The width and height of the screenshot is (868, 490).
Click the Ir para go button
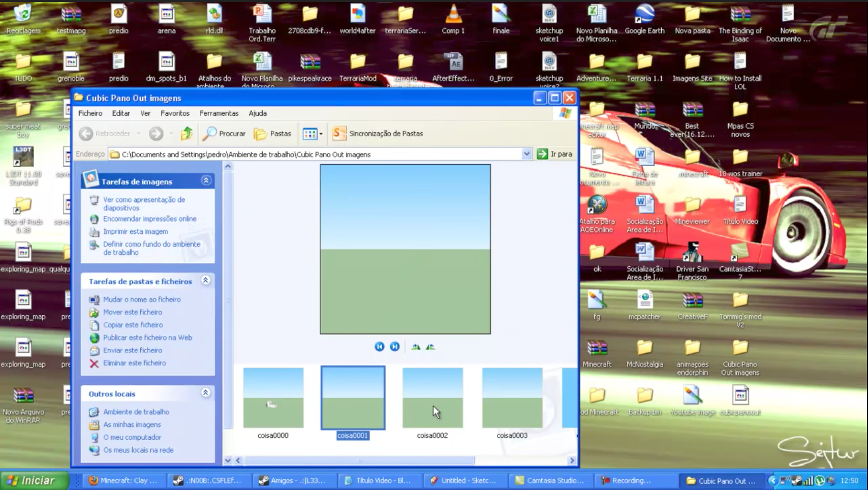pos(554,154)
